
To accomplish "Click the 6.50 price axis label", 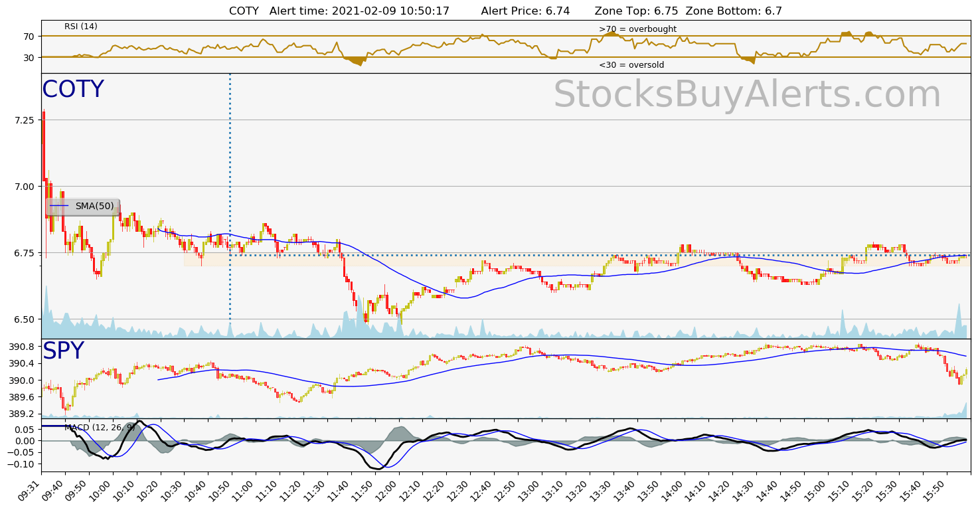I will point(24,319).
